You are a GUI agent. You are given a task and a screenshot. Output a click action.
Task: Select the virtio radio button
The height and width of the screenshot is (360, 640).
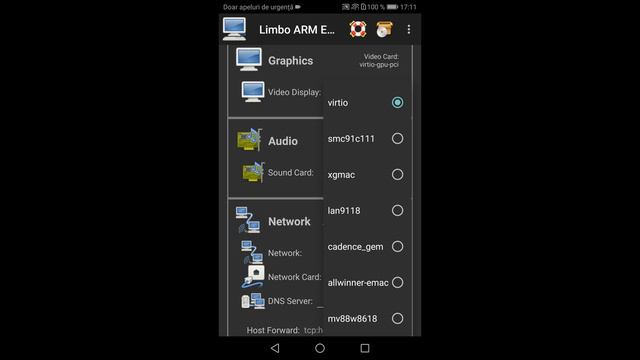[x=397, y=102]
